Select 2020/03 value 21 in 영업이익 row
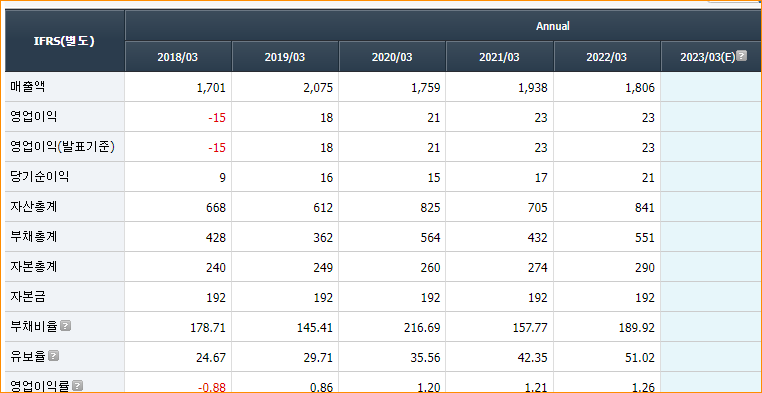The height and width of the screenshot is (393, 762). (434, 118)
